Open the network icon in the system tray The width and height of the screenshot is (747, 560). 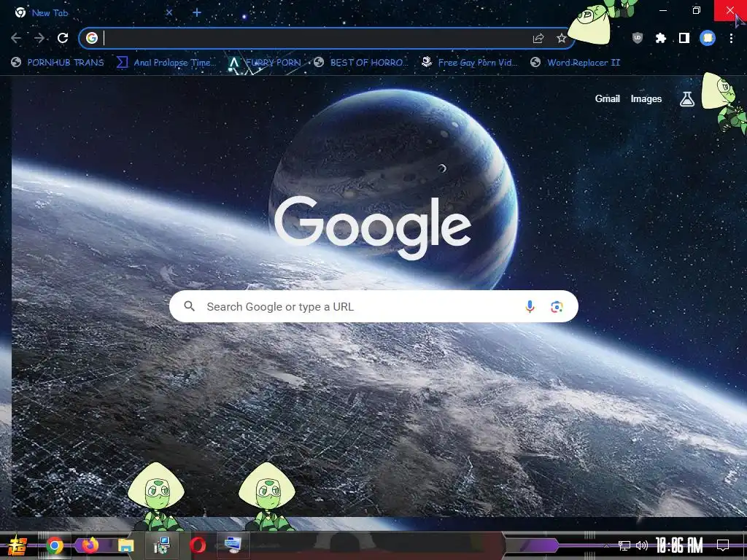click(624, 545)
